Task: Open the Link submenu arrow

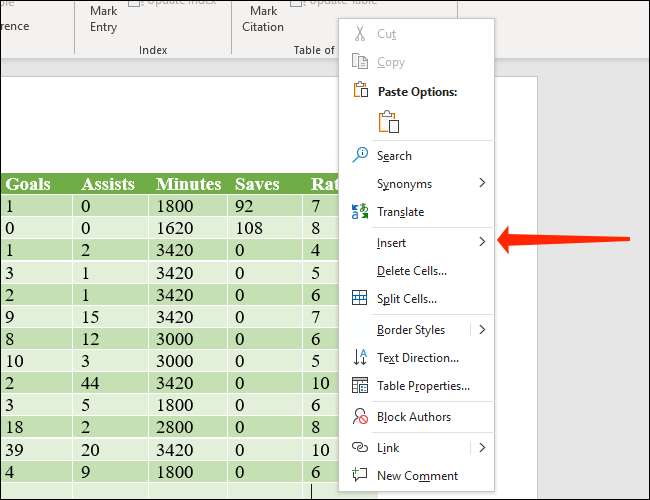Action: click(482, 447)
